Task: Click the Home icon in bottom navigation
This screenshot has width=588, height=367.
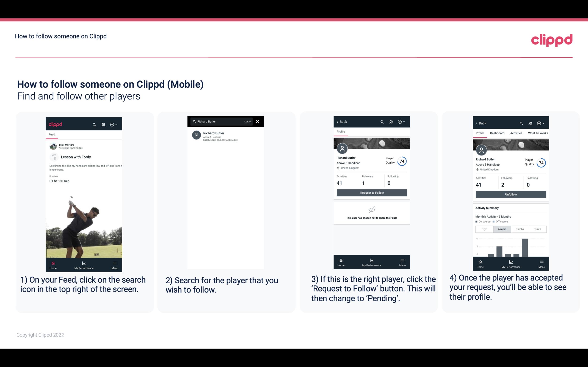Action: click(53, 263)
